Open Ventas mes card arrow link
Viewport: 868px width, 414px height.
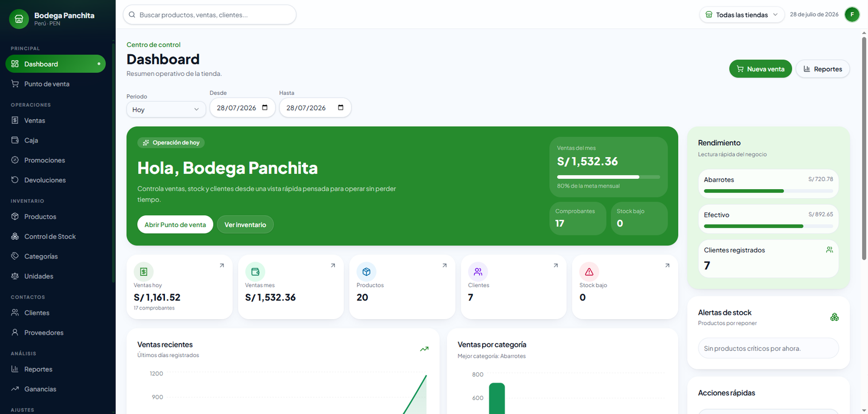[x=333, y=266]
